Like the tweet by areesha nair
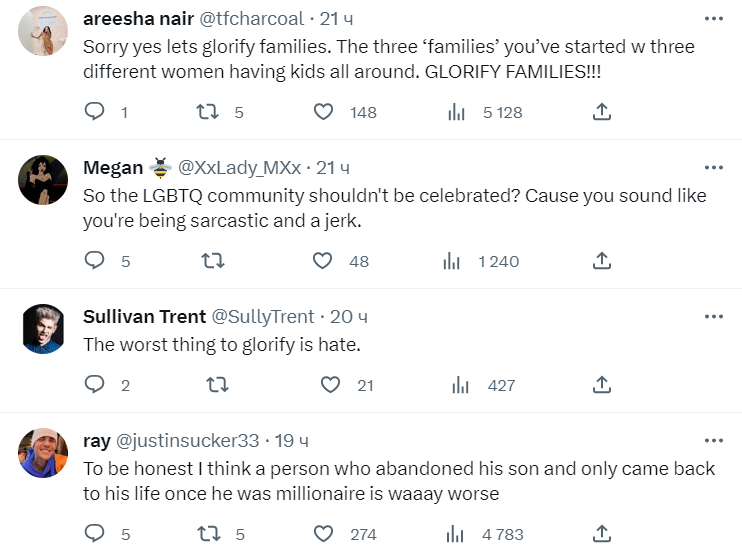Viewport: 742px width, 554px height. tap(324, 112)
